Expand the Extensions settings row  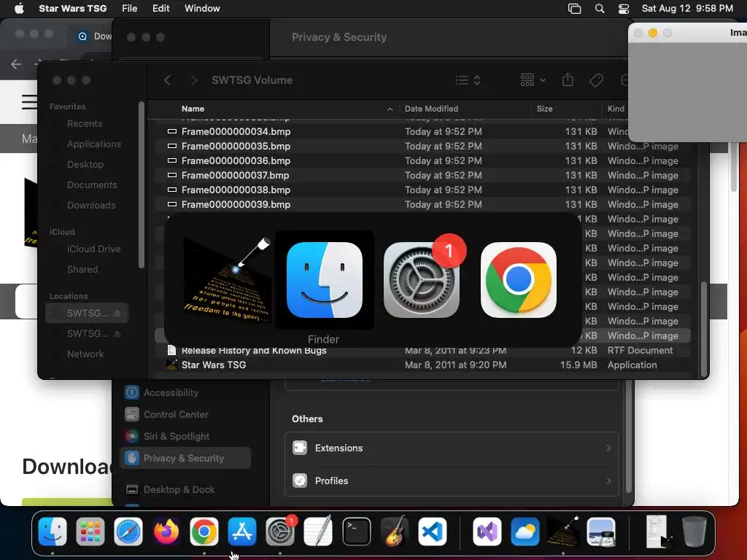coord(452,448)
